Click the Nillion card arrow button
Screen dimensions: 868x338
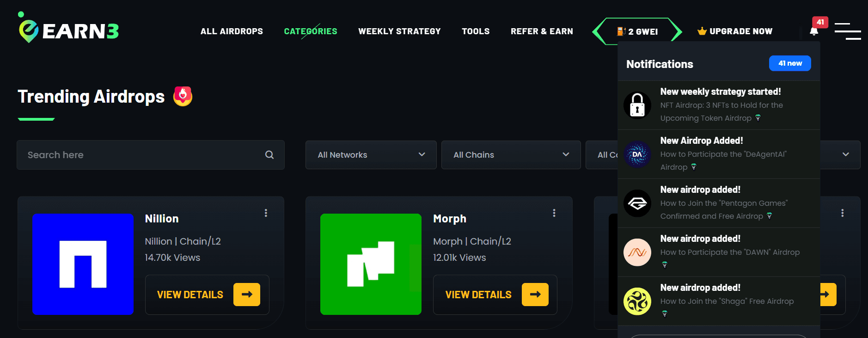point(247,295)
